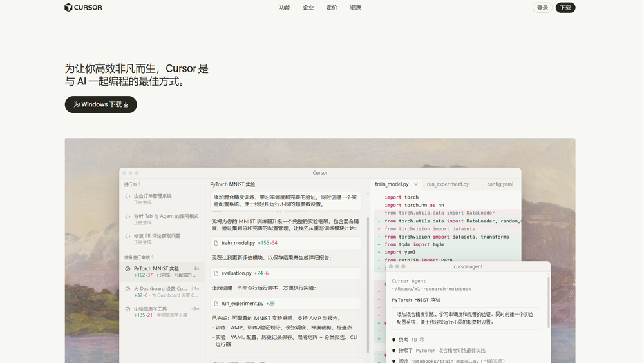Click the cursor-agent window title bar
This screenshot has width=644, height=363.
tap(468, 266)
